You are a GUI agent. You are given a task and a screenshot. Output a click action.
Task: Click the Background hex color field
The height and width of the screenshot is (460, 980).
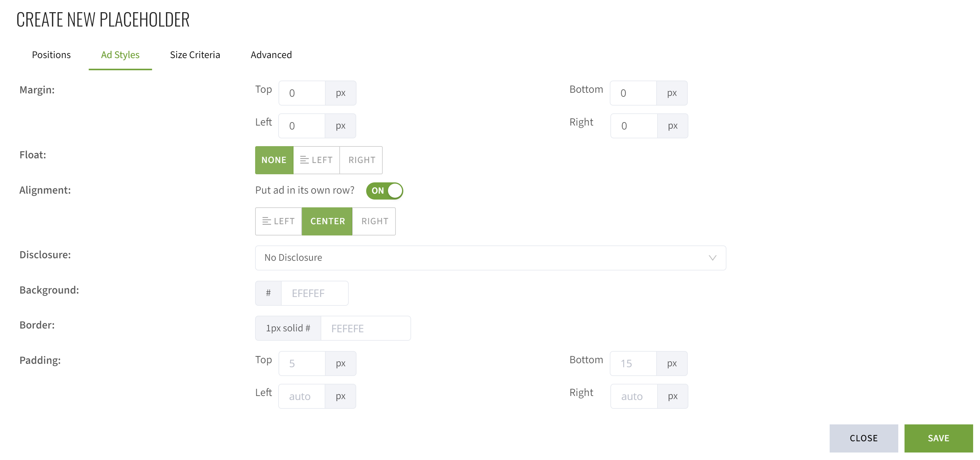pyautogui.click(x=314, y=293)
